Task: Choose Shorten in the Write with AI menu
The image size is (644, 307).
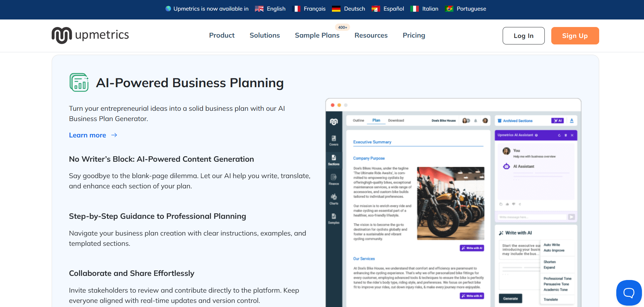Action: [x=550, y=262]
